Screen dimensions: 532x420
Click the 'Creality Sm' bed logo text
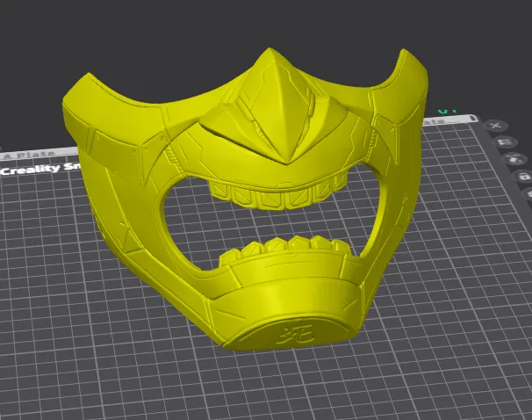tap(40, 169)
